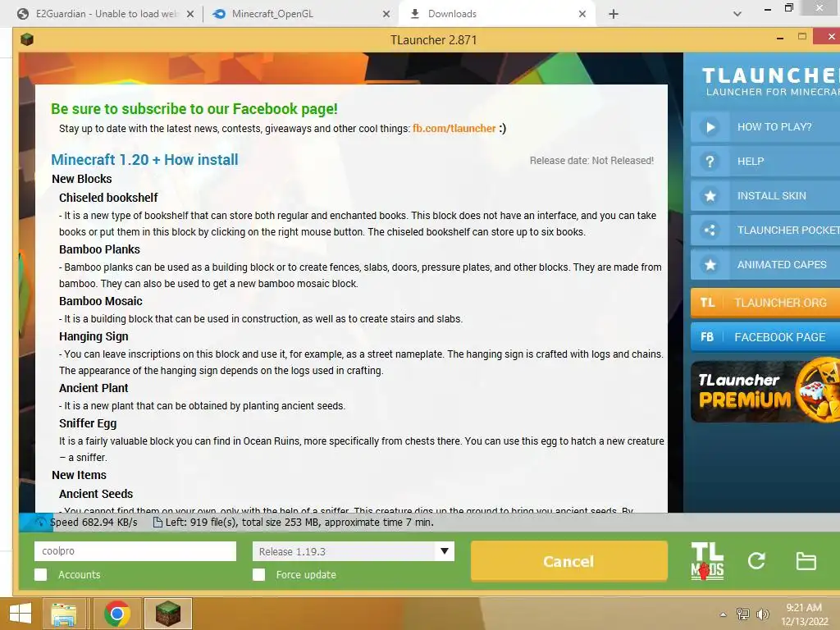Toggle the Force update checkbox
Image resolution: width=840 pixels, height=630 pixels.
click(258, 575)
